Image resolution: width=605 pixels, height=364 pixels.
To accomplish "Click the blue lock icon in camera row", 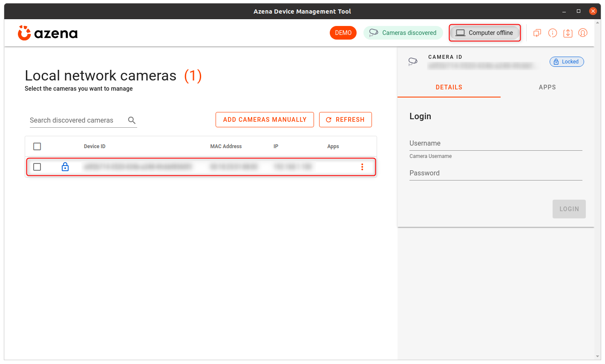I will pyautogui.click(x=65, y=167).
